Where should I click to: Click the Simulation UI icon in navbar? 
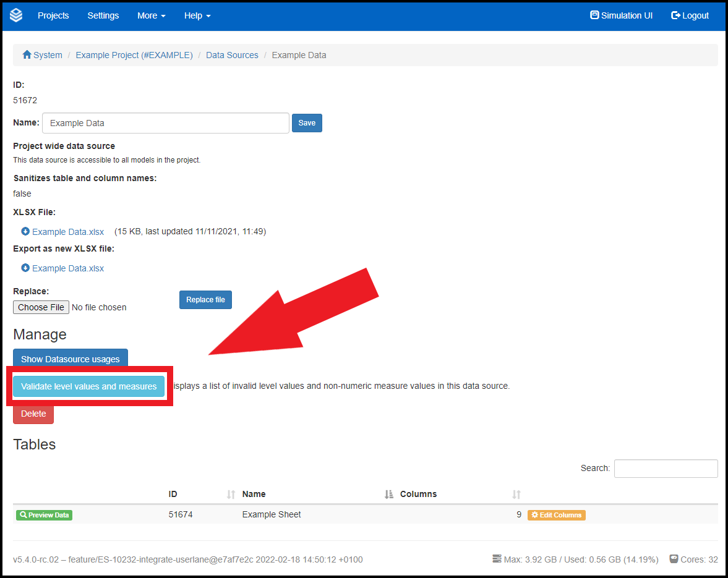pyautogui.click(x=594, y=15)
